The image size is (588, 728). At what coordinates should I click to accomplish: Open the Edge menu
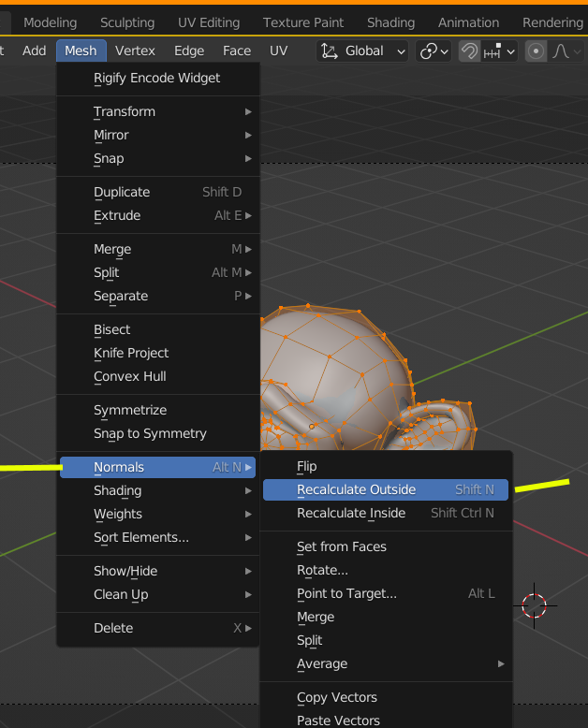click(189, 51)
